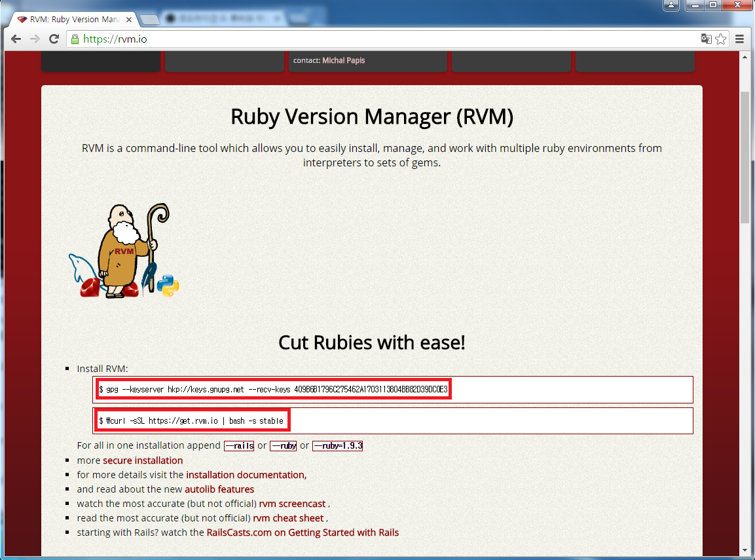
Task: Click the page scrollbar up arrow
Action: 745,57
